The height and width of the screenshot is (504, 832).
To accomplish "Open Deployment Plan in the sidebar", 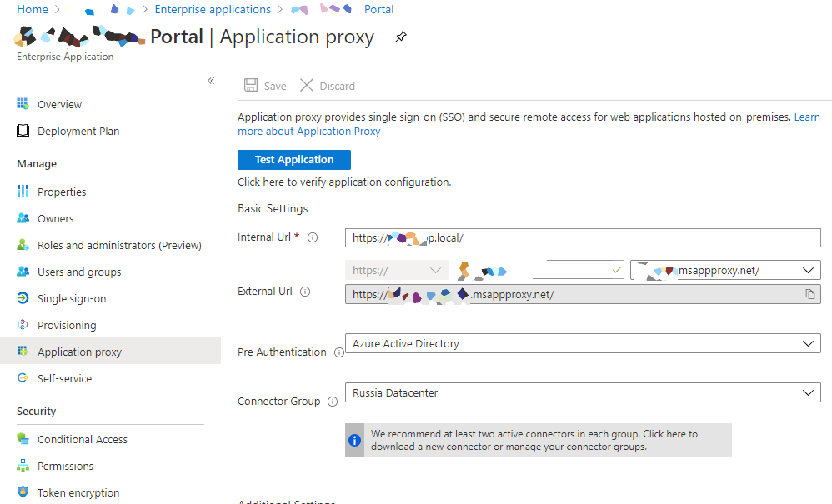I will 78,131.
